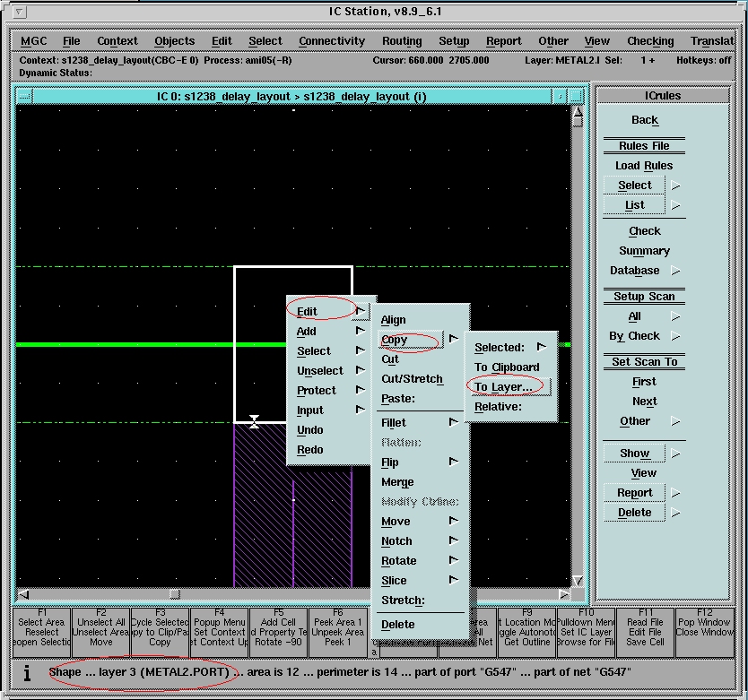
Task: Click Merge in the Edit submenu
Action: (397, 482)
